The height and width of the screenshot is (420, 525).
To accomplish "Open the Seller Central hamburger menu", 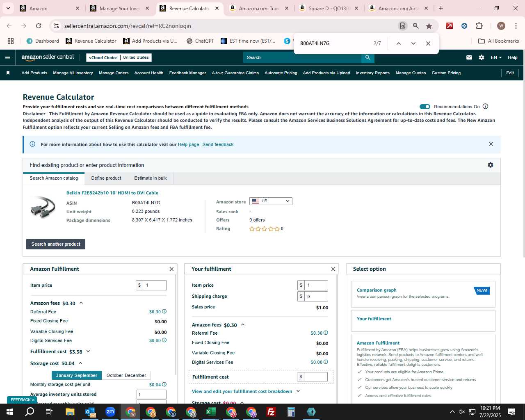I will [7, 57].
